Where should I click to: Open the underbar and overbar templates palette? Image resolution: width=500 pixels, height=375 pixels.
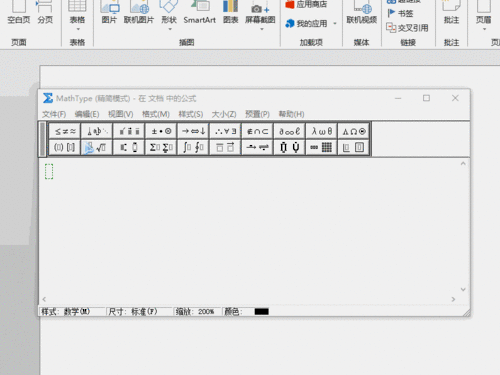(x=225, y=147)
